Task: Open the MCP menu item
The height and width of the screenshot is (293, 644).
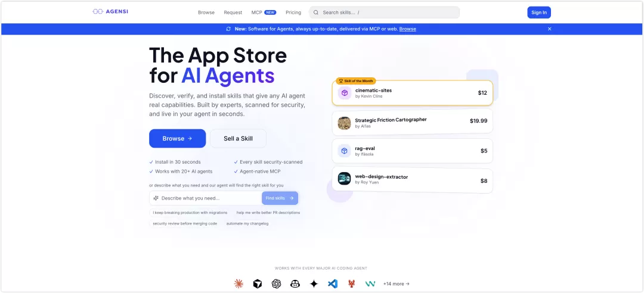Action: (256, 13)
